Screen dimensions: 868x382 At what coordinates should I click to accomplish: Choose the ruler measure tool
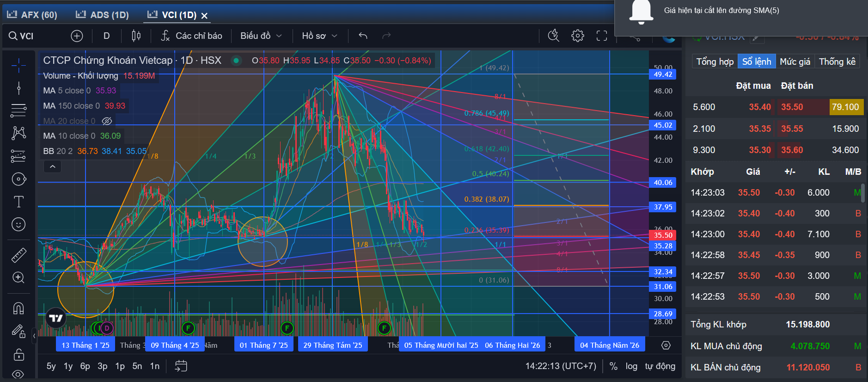18,255
